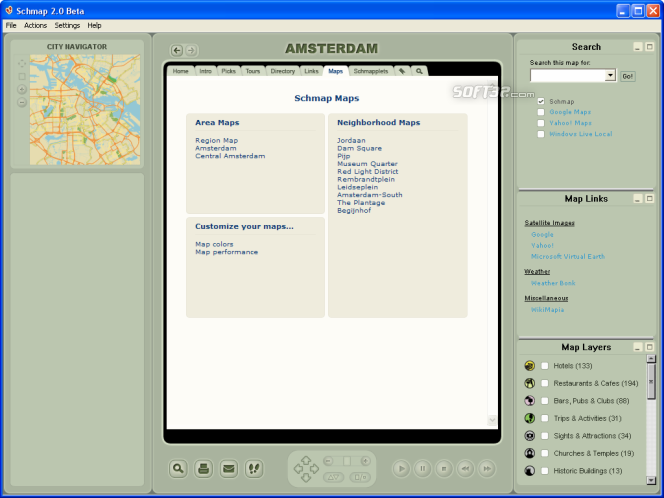The width and height of the screenshot is (664, 498).
Task: Pan right with the right arrow control
Action: click(x=314, y=468)
